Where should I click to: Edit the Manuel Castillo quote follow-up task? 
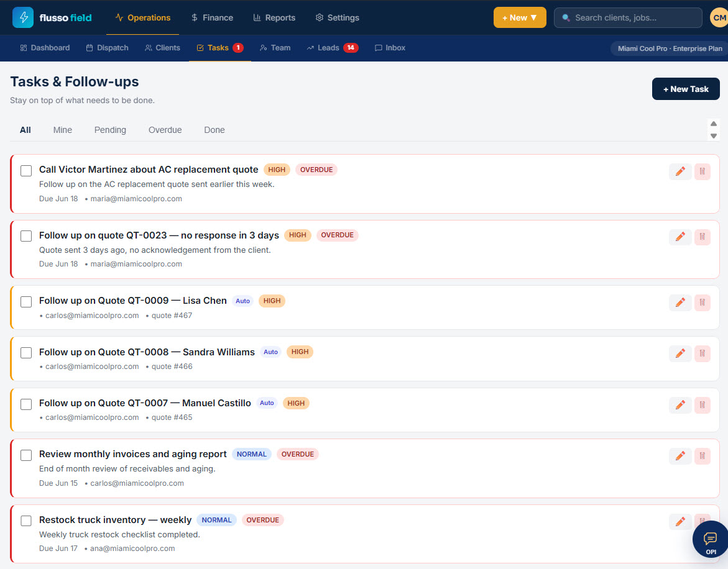click(x=680, y=405)
